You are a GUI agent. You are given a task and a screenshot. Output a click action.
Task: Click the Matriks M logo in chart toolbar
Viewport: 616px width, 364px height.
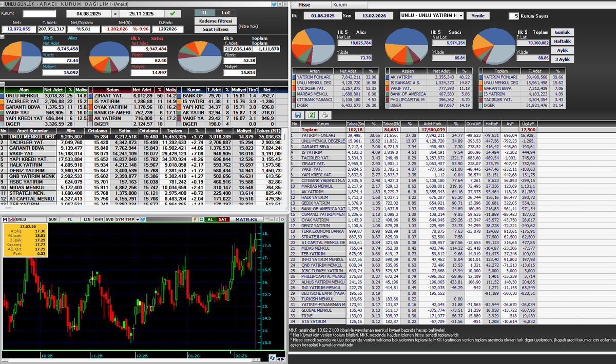(x=5, y=219)
